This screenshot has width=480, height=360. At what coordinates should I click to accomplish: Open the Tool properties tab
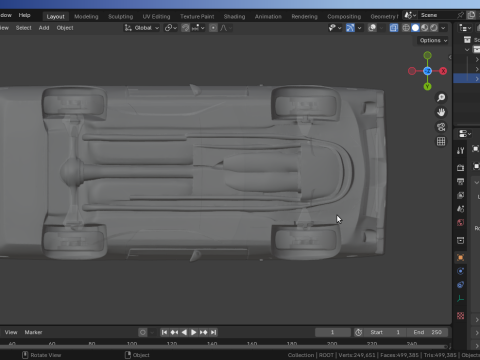461,151
